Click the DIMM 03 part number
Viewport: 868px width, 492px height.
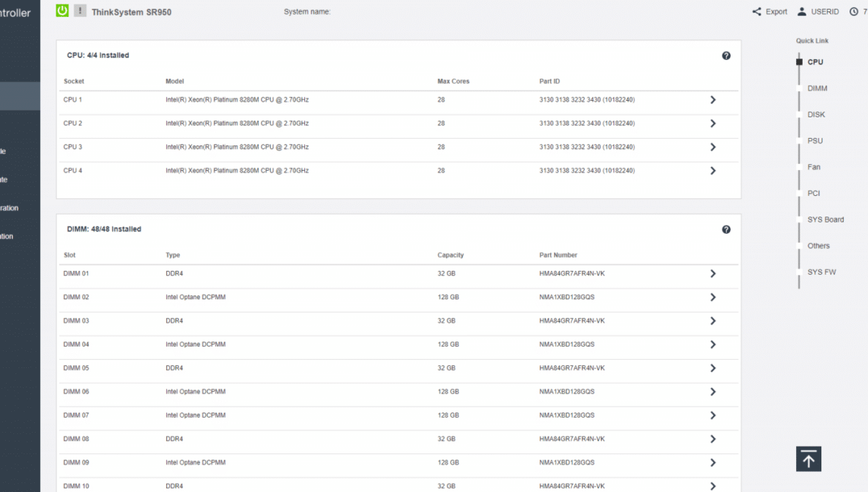click(572, 321)
